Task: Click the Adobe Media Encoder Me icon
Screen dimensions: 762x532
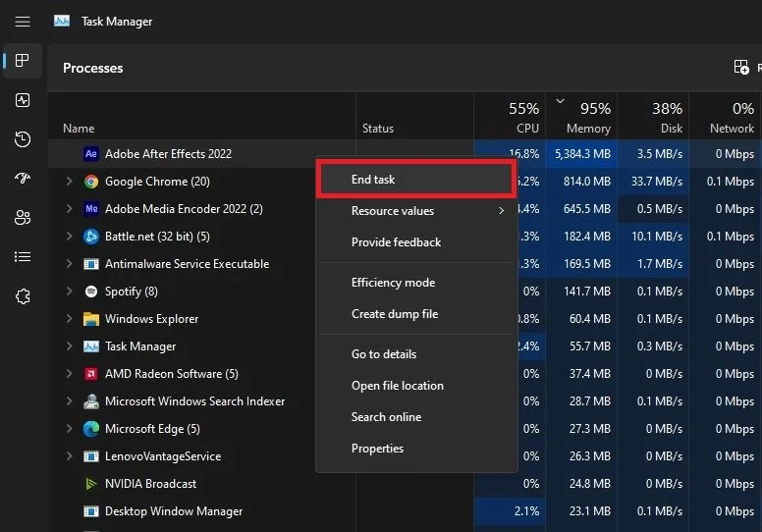Action: click(x=91, y=209)
